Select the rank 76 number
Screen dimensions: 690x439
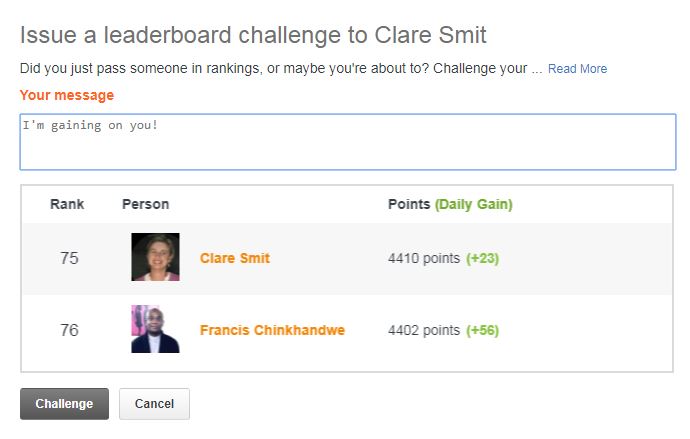69,330
